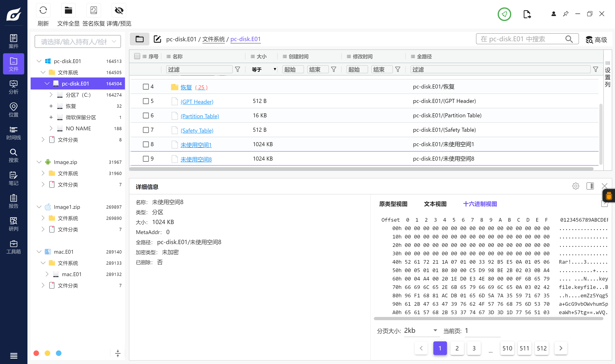Collapse the Image1.zip tree node
615x364 pixels.
click(39, 207)
